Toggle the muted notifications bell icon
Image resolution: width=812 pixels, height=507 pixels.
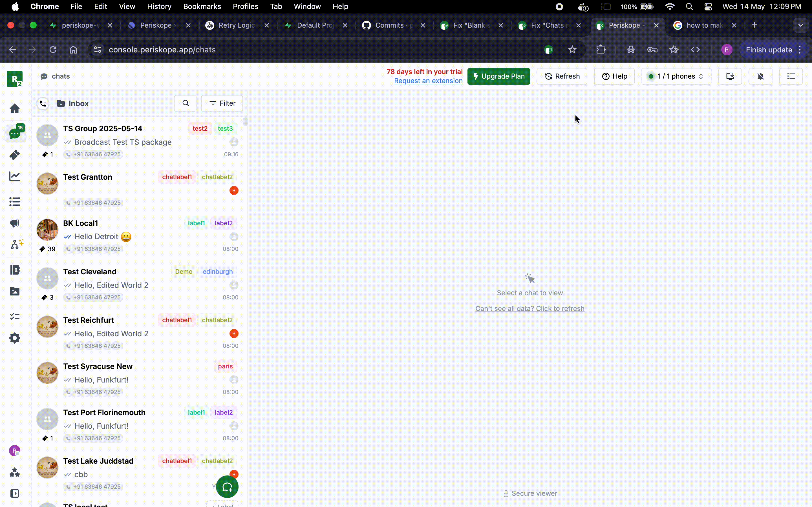coord(760,76)
